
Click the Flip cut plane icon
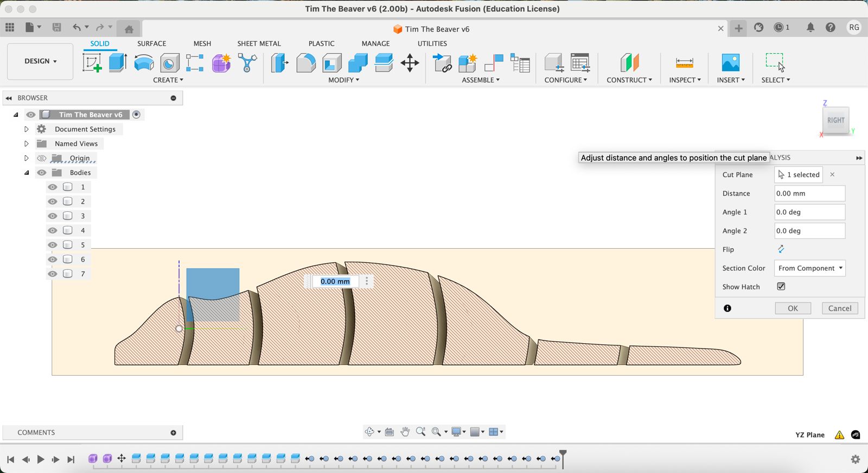tap(781, 249)
